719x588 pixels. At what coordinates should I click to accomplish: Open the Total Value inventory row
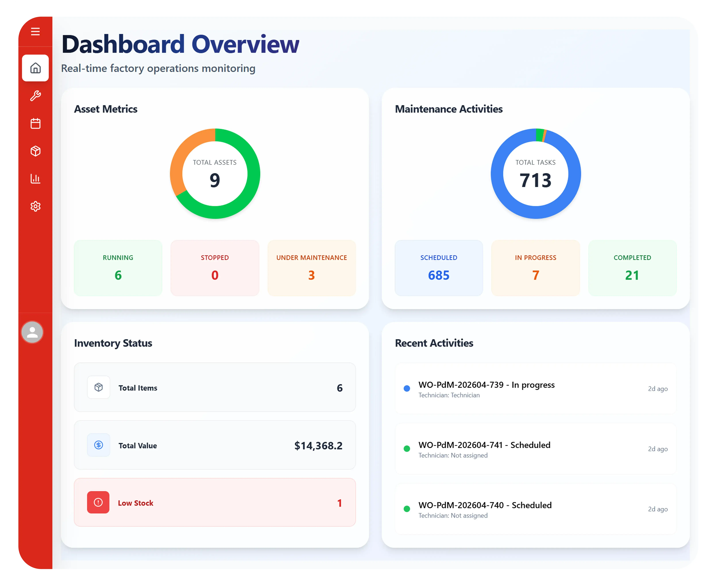(215, 445)
